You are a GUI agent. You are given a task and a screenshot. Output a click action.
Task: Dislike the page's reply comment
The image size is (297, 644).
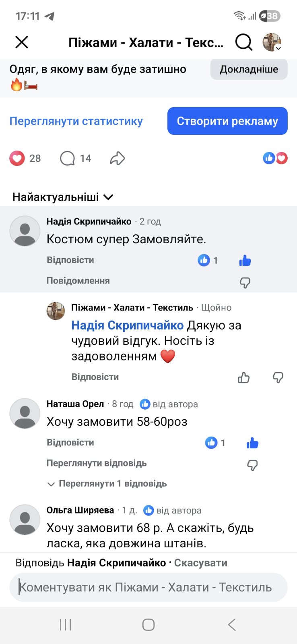(x=278, y=377)
